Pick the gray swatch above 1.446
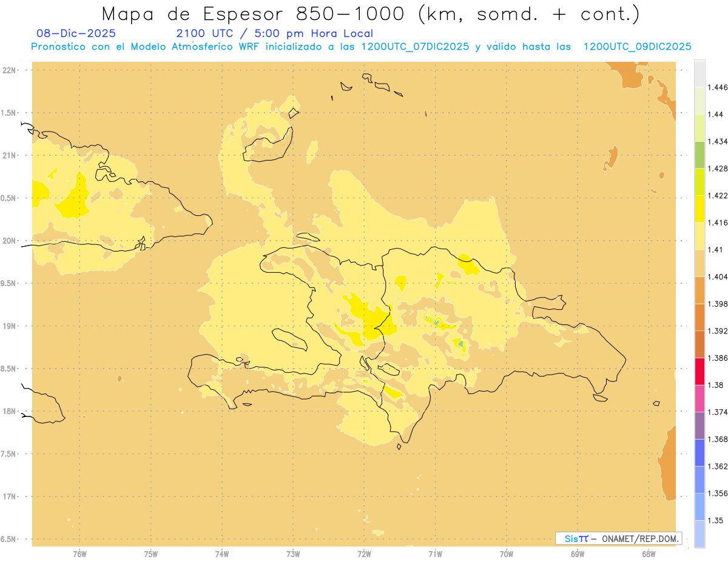 tap(699, 73)
